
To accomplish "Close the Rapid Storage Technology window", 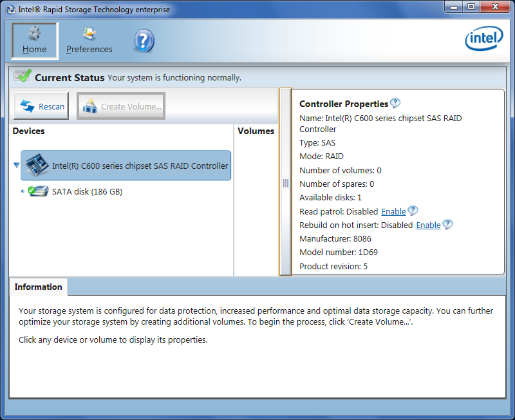I will tap(496, 6).
